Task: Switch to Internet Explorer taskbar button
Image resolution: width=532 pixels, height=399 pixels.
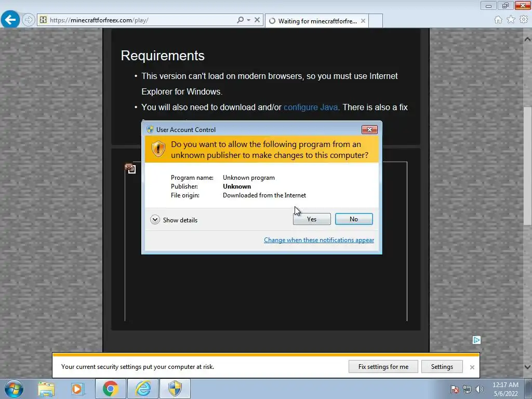Action: [143, 389]
